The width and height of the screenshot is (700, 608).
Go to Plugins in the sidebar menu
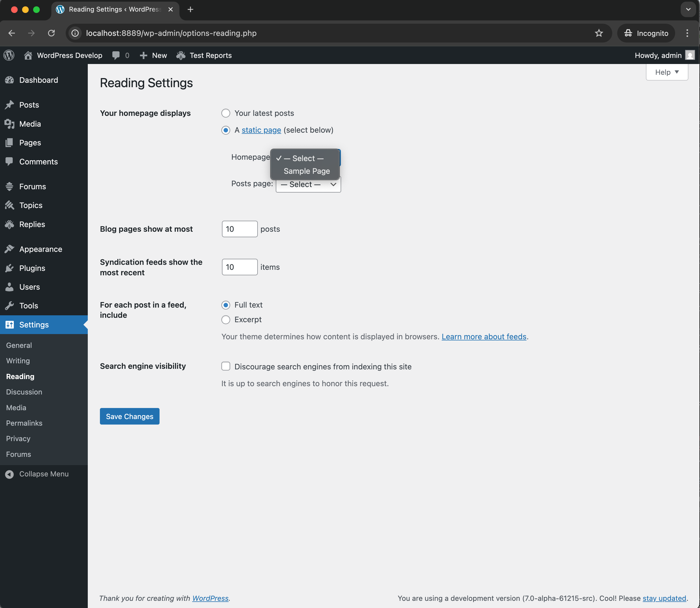click(32, 268)
